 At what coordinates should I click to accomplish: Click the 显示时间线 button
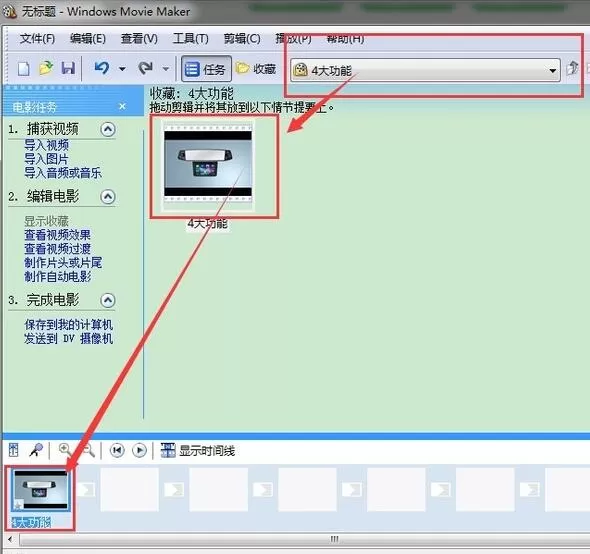pyautogui.click(x=198, y=450)
